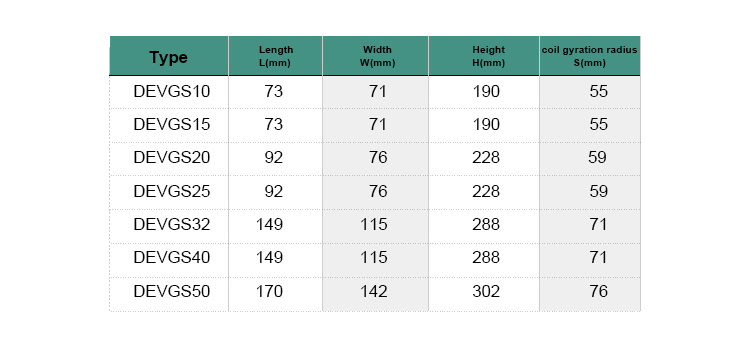Click length value 170 for DEVGS50
The width and height of the screenshot is (749, 360).
[269, 291]
